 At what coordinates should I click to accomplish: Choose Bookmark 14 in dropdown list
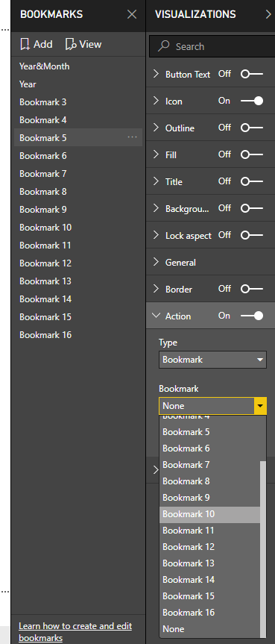(209, 580)
